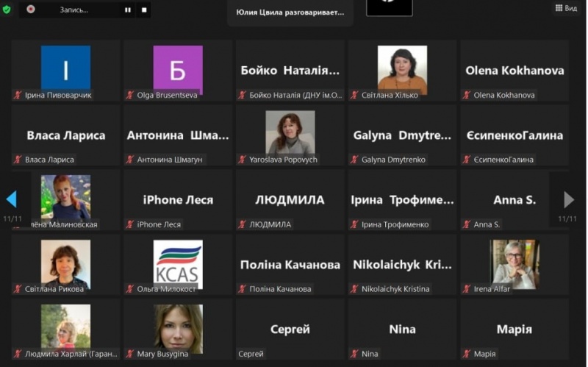Go to the next participants page
Image resolution: width=588 pixels, height=367 pixels.
point(568,199)
